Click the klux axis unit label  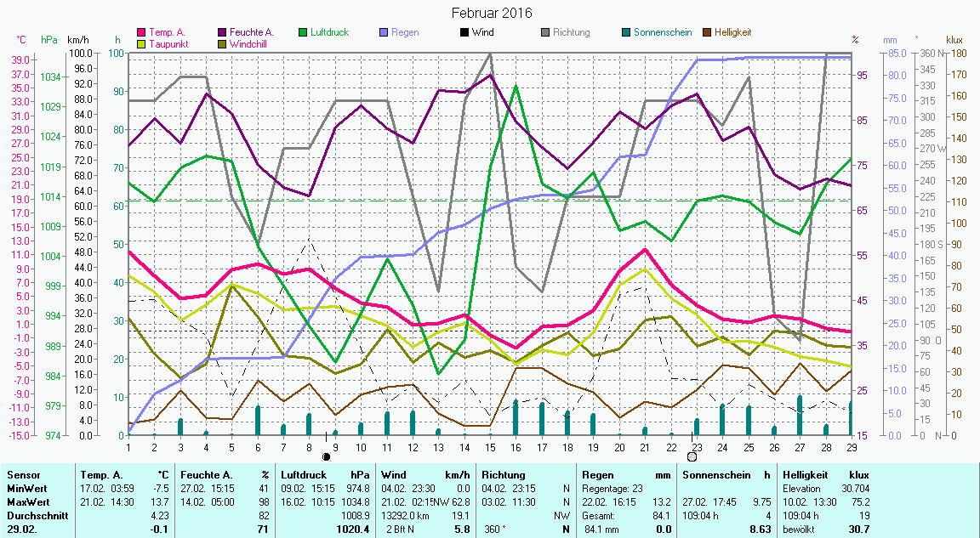954,40
